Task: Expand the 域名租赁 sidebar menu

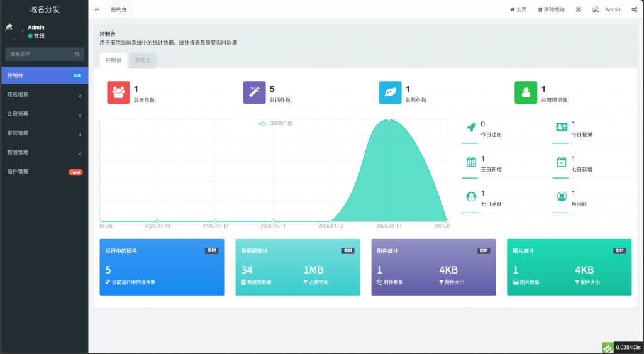Action: (44, 95)
